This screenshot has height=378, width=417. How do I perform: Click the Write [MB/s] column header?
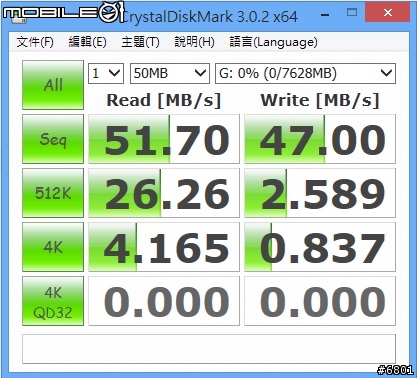pyautogui.click(x=320, y=100)
